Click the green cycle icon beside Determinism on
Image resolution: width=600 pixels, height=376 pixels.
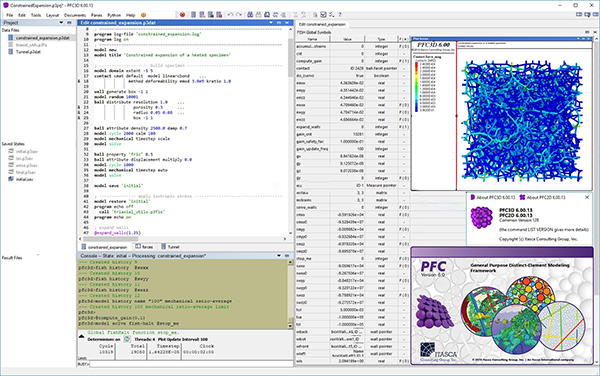(x=127, y=339)
